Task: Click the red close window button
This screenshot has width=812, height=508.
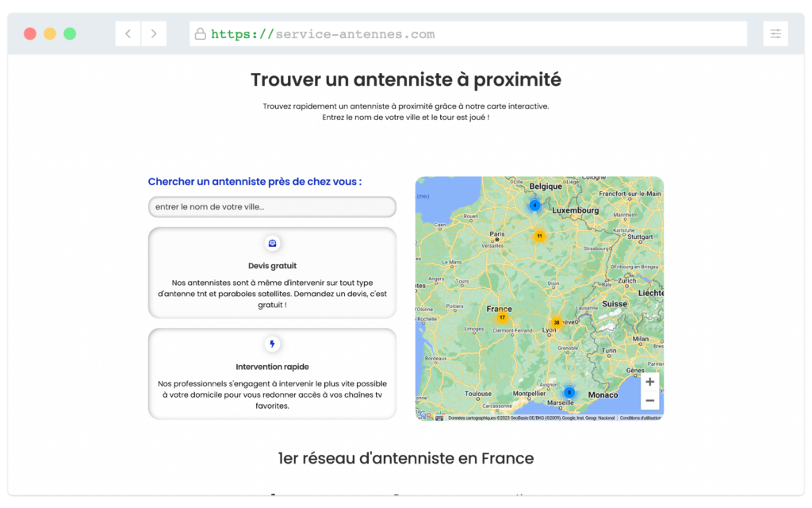Action: point(30,33)
